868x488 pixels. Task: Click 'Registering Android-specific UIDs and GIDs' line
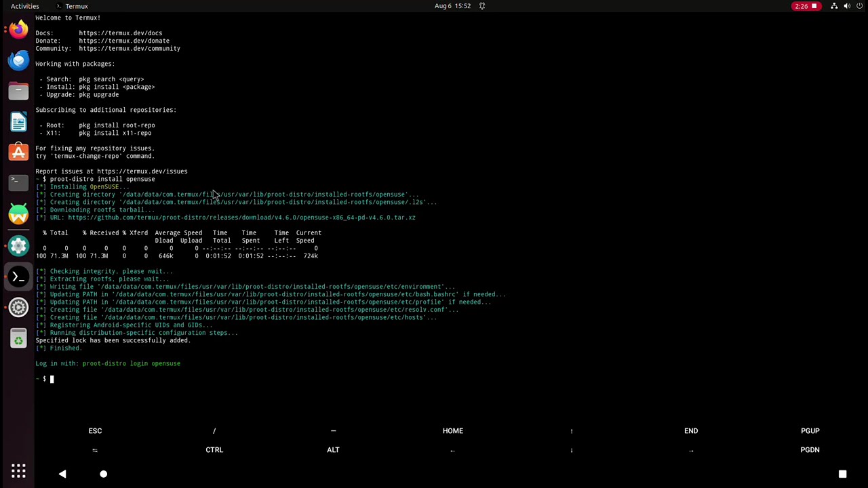(x=124, y=325)
